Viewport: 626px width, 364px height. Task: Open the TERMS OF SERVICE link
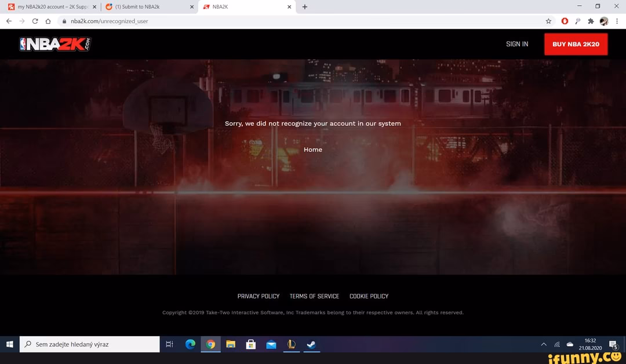coord(314,296)
